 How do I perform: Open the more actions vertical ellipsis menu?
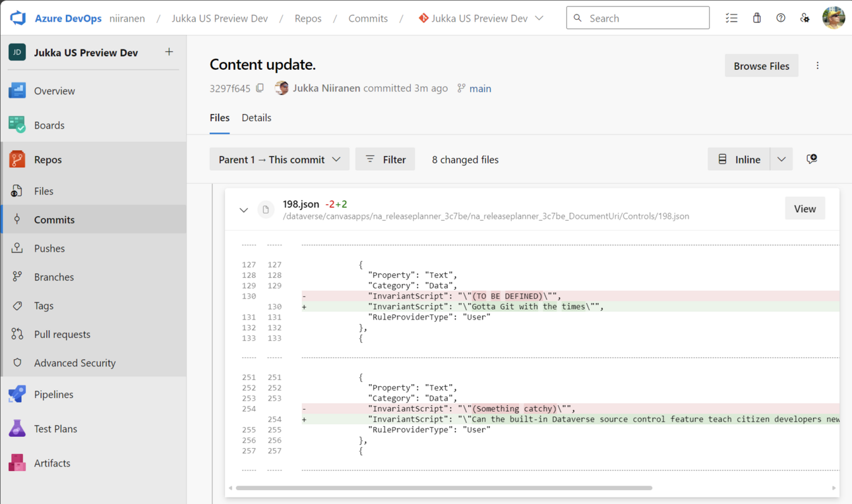(x=818, y=66)
